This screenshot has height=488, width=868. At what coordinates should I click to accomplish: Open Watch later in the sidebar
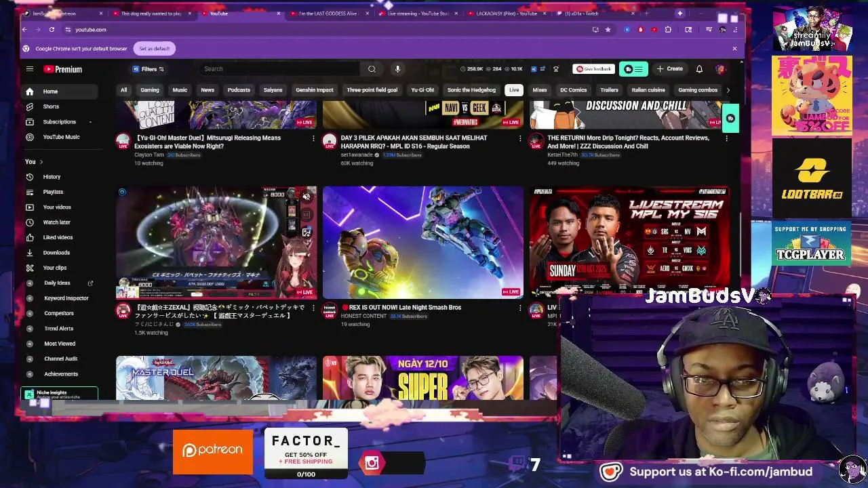56,222
